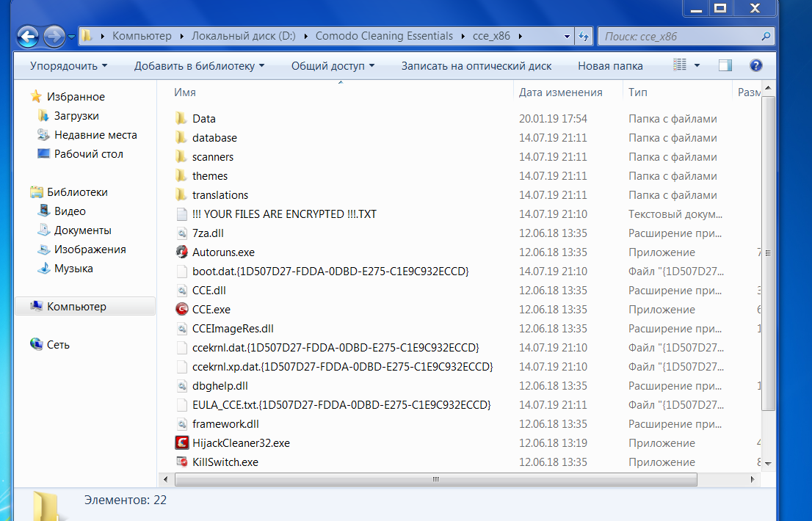812x521 pixels.
Task: Select "!!! YOUR FILES ARE ENCRYPTED !!!.TXT" file
Action: tap(284, 214)
